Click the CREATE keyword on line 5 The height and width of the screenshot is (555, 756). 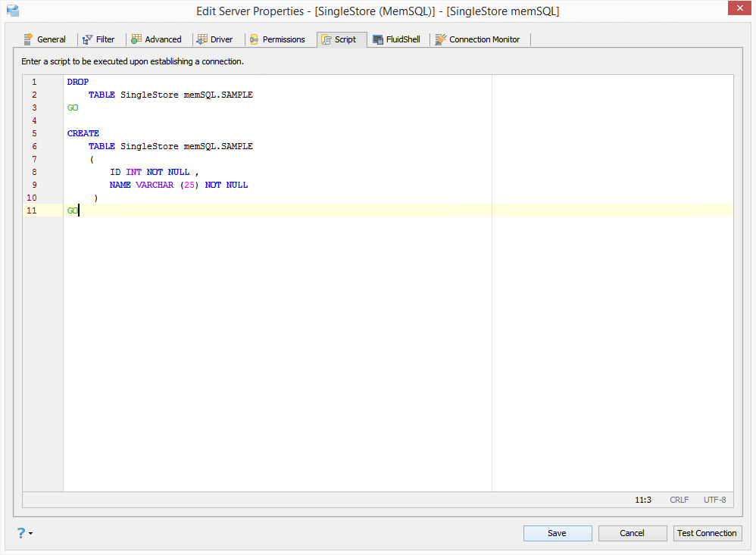83,133
